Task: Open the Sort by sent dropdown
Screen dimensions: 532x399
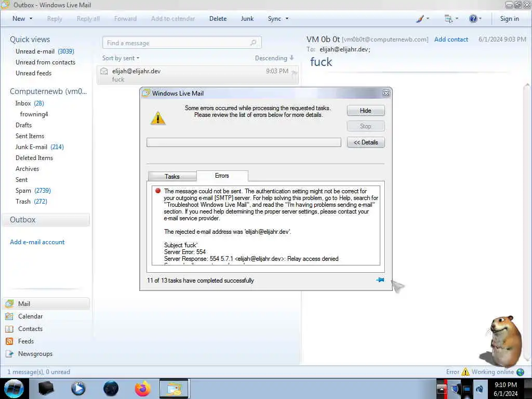Action: [x=121, y=58]
